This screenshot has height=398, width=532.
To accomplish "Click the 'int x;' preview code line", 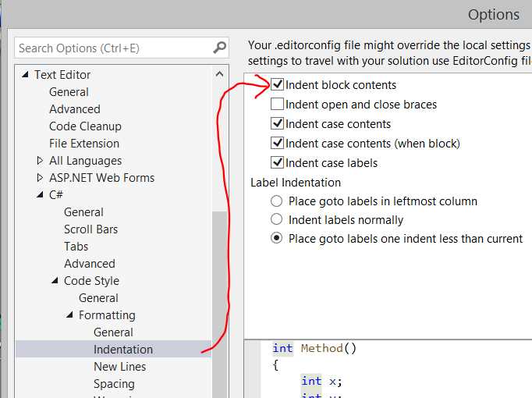I will click(321, 381).
